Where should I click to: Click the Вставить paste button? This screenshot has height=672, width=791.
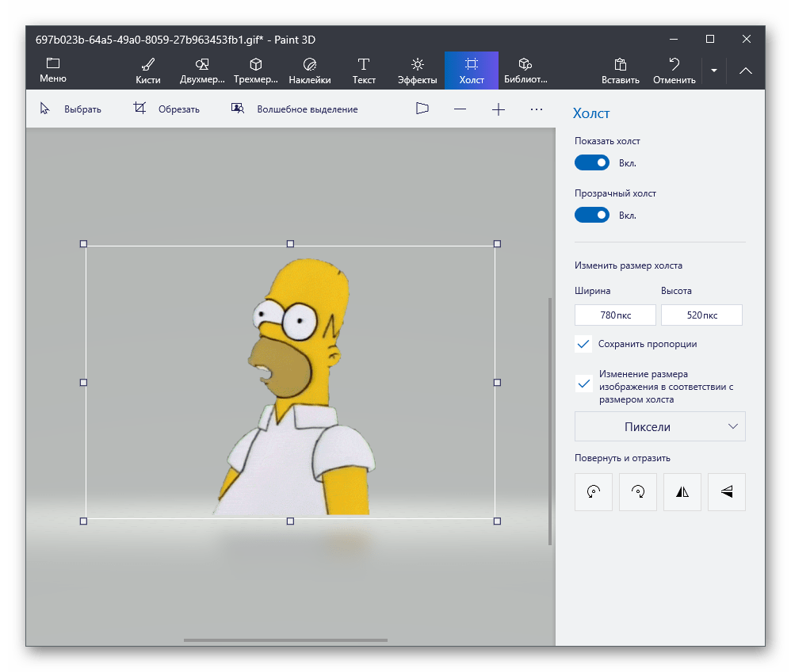[x=621, y=71]
